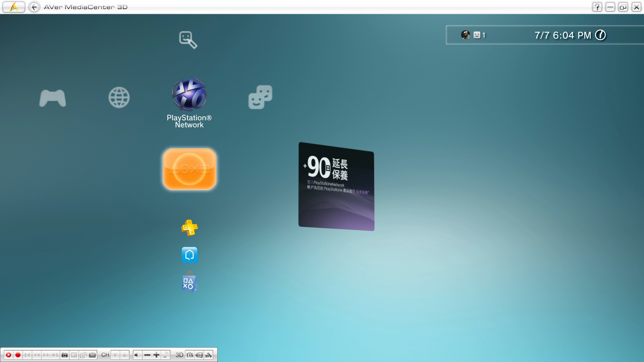
Task: Select the Network globe category icon
Action: click(x=119, y=98)
